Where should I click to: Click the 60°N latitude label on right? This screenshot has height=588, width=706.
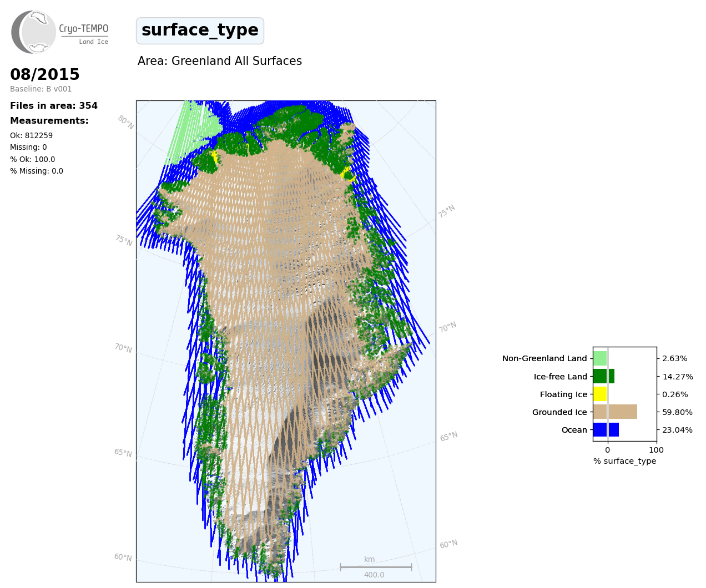click(x=448, y=544)
